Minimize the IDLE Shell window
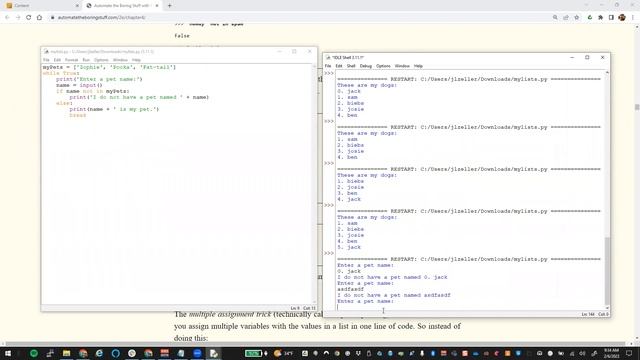Screen dimensions: 640x360 pyautogui.click(x=572, y=58)
